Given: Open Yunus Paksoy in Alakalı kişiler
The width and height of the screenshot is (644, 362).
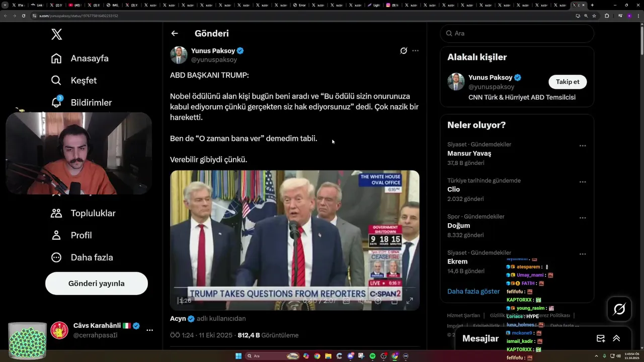Looking at the screenshot, I should pos(490,77).
